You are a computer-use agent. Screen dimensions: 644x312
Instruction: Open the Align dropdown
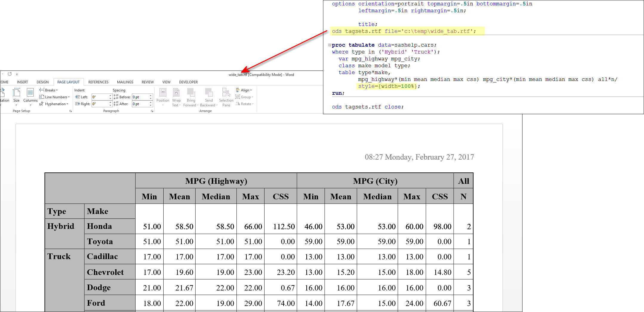[244, 90]
